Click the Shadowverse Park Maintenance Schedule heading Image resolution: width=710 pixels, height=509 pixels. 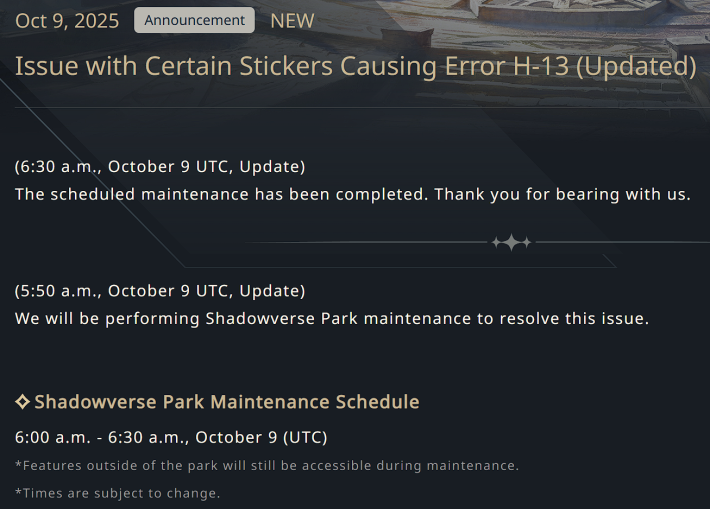(x=227, y=402)
